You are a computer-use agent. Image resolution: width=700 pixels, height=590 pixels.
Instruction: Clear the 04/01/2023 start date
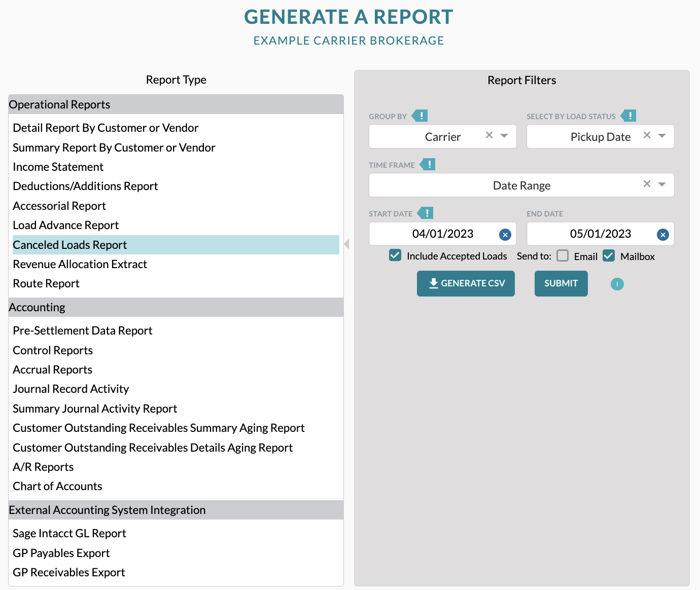tap(505, 234)
